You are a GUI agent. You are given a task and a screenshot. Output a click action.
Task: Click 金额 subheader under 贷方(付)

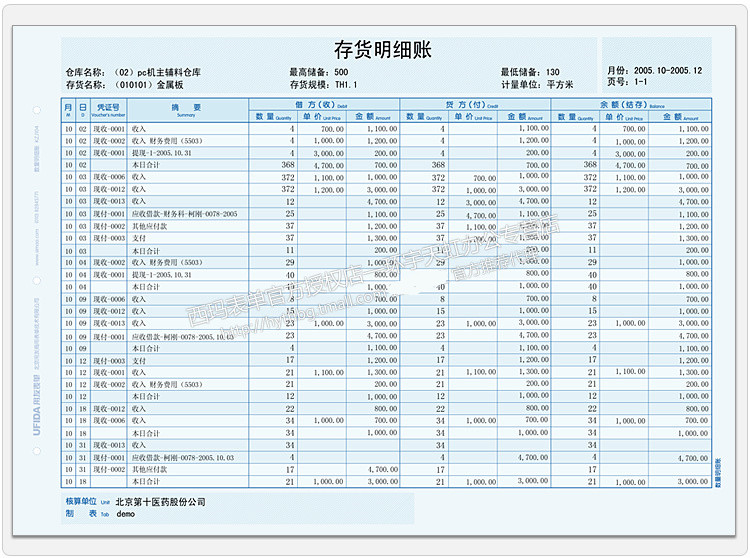click(x=525, y=117)
